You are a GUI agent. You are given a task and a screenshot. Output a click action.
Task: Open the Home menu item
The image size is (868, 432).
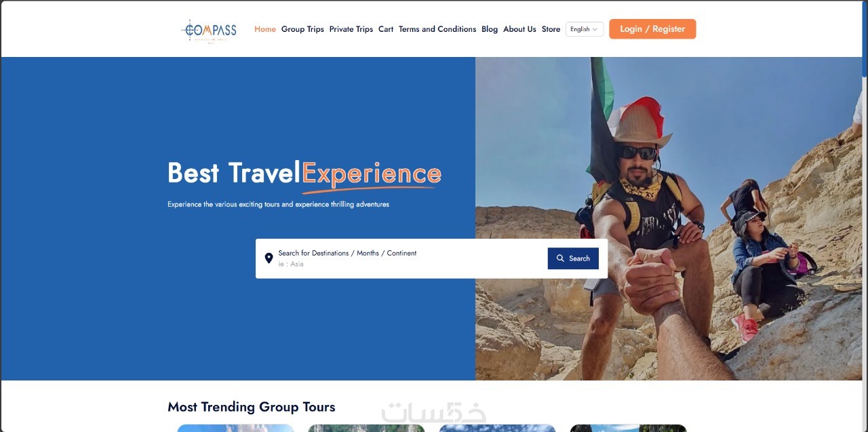(265, 29)
